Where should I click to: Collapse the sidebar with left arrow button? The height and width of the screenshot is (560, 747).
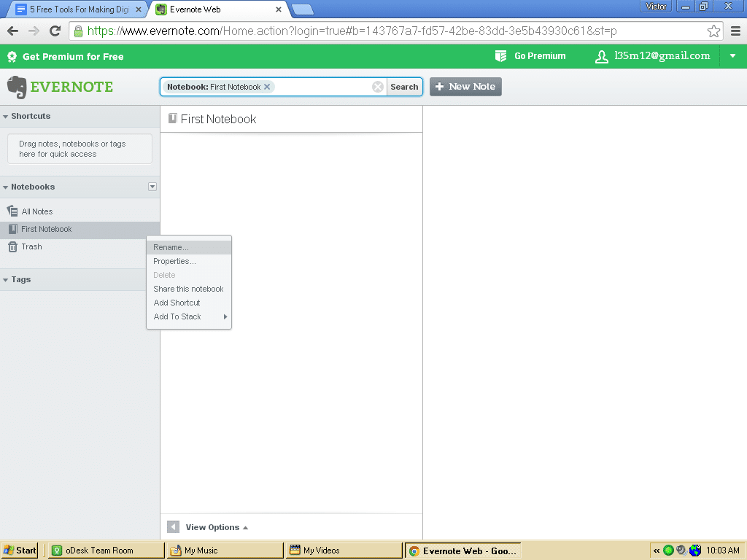(x=173, y=527)
